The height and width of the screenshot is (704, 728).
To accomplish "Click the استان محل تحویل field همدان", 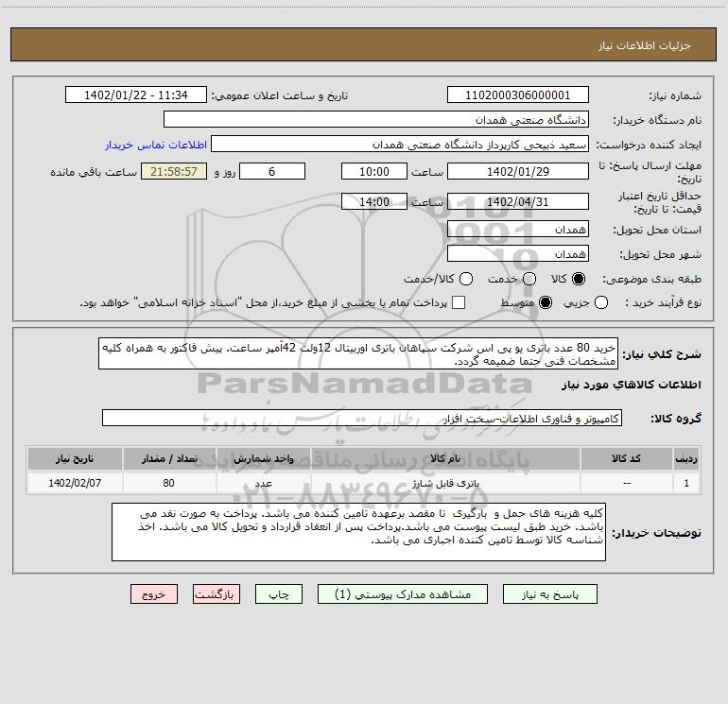I will (x=518, y=229).
